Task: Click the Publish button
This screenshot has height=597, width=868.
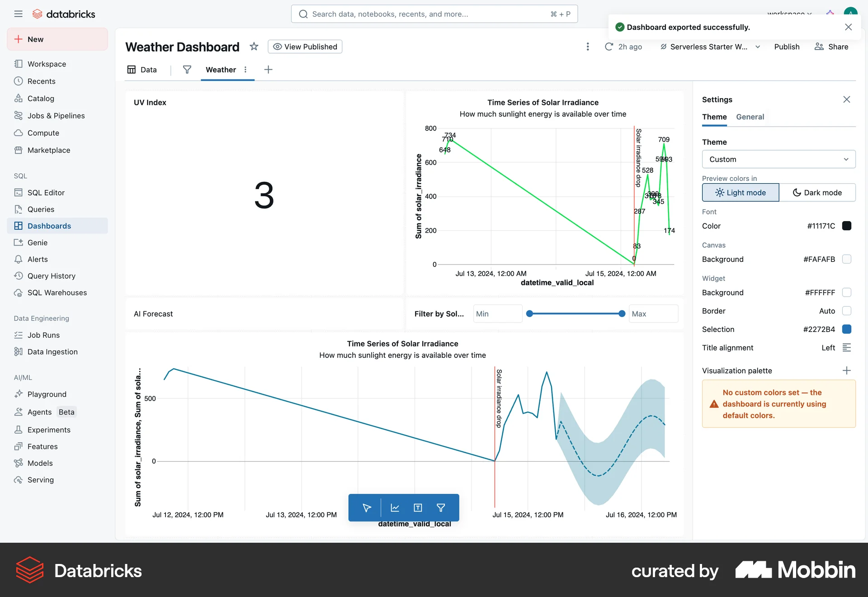Action: coord(787,47)
